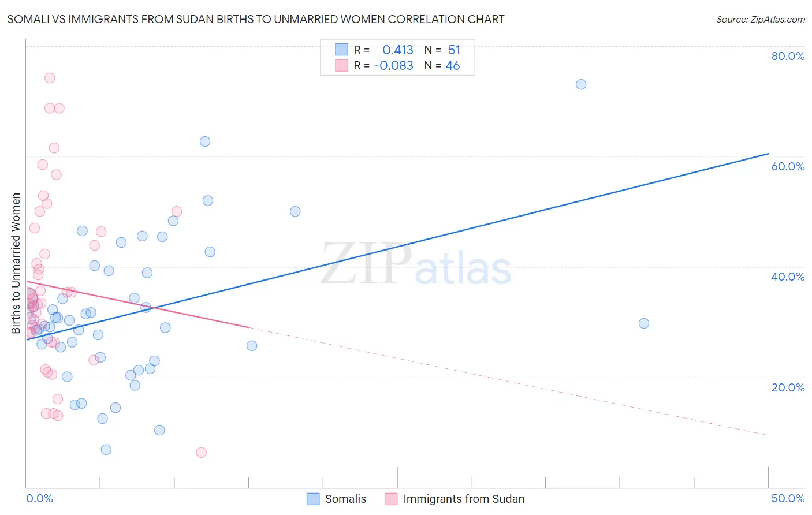Select the topmost pink data point
812x515 pixels.
tap(50, 78)
